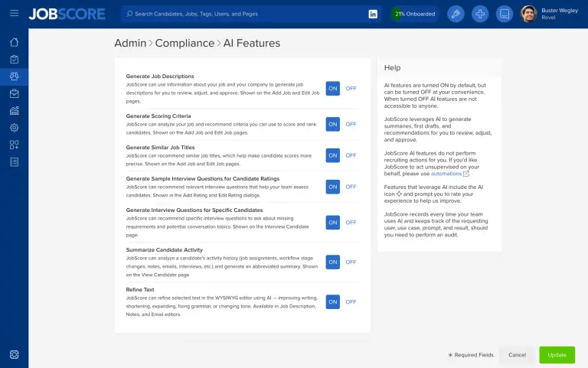The width and height of the screenshot is (588, 368).
Task: Click the Cancel button
Action: 517,355
